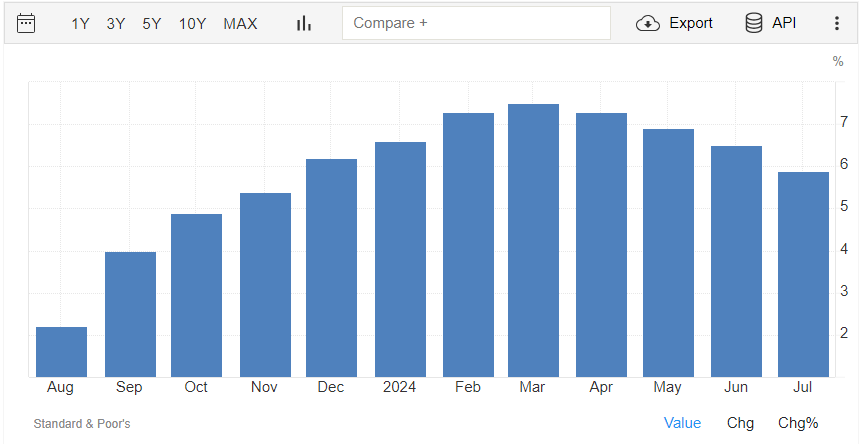The height and width of the screenshot is (444, 861).
Task: Click the Nov bar in chart
Action: click(266, 285)
